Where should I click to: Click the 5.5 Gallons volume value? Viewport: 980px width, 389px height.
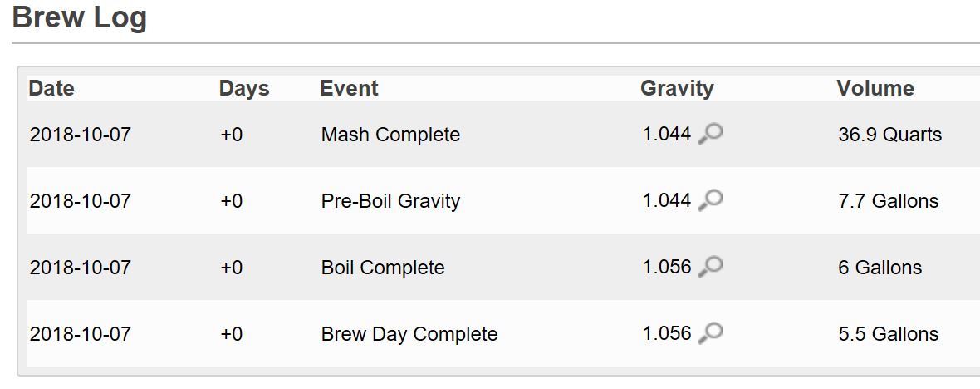pyautogui.click(x=888, y=334)
